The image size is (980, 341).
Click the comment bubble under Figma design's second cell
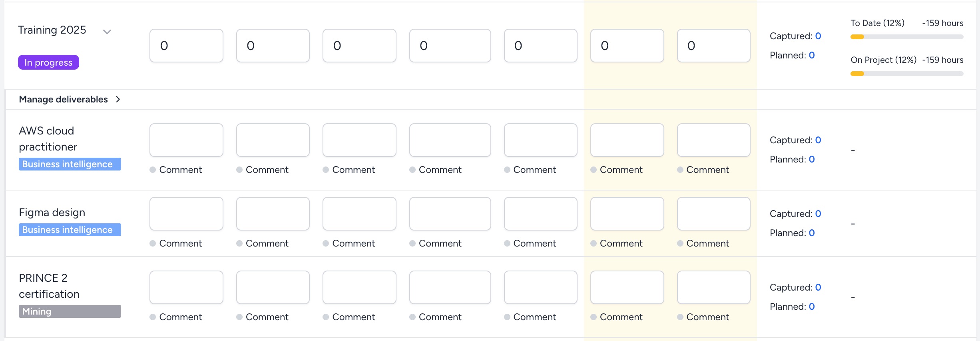(262, 243)
